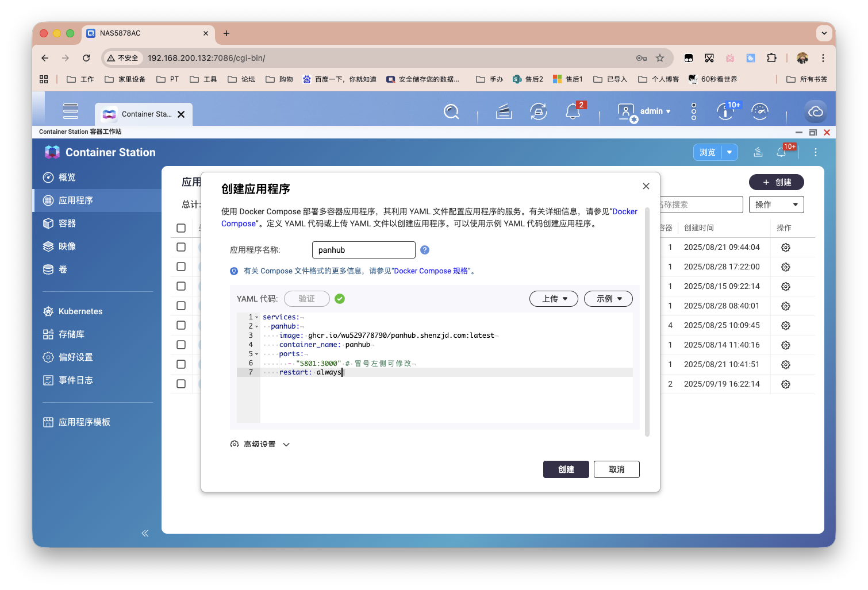Image resolution: width=868 pixels, height=590 pixels.
Task: Open the Kubernetes section in sidebar
Action: coord(79,311)
